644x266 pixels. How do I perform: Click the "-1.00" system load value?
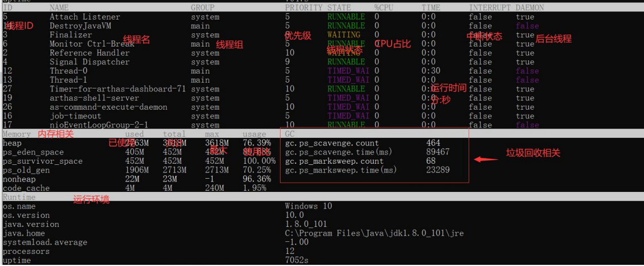click(x=297, y=242)
